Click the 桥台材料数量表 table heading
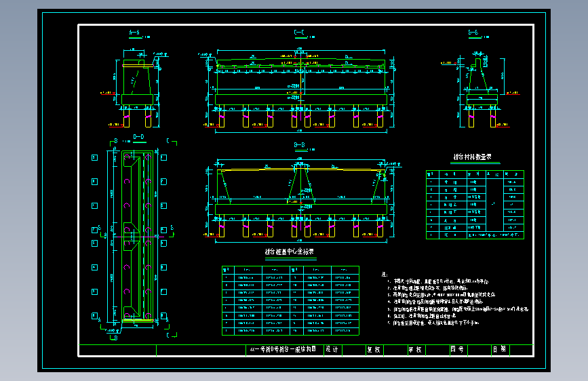The image size is (588, 381). (473, 157)
